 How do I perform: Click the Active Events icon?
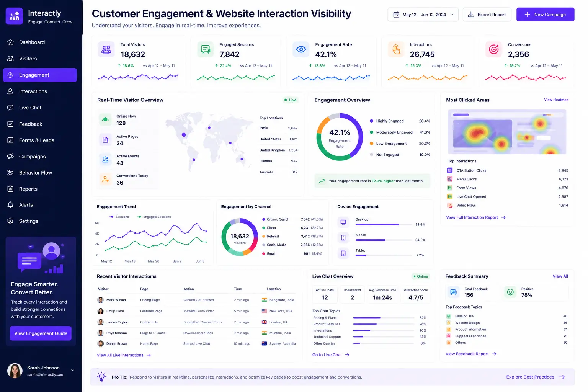pyautogui.click(x=105, y=159)
